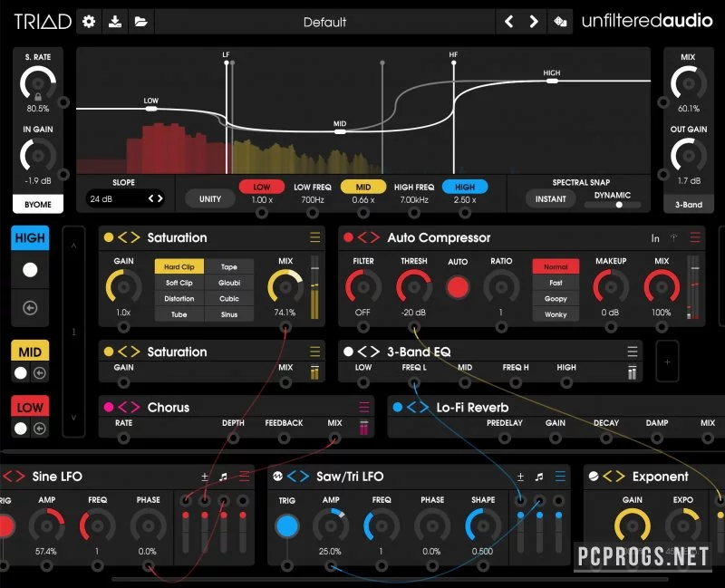
Task: Click the Saw/Tri LFO TRIG button
Action: [287, 526]
